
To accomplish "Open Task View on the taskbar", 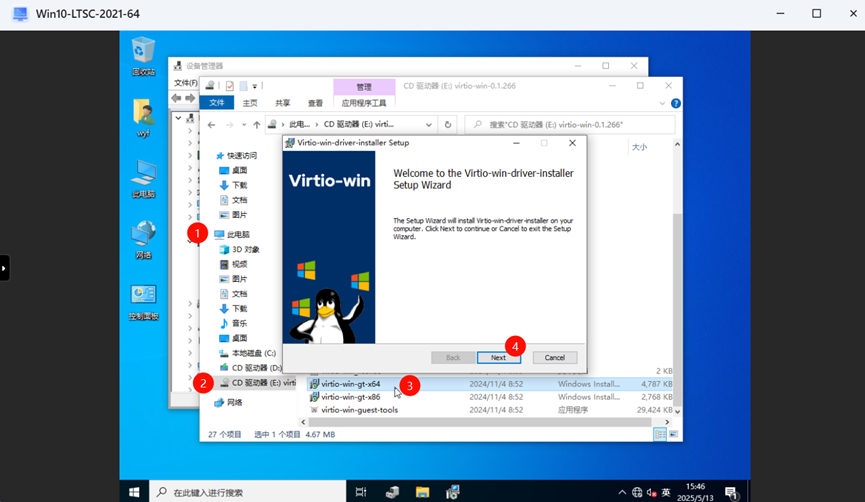I will (x=361, y=492).
